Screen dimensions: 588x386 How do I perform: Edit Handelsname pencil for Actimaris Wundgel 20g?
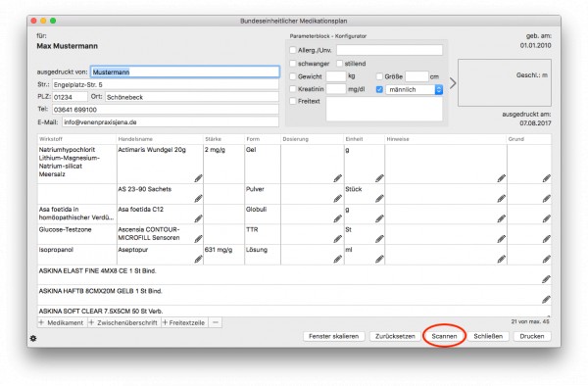198,178
